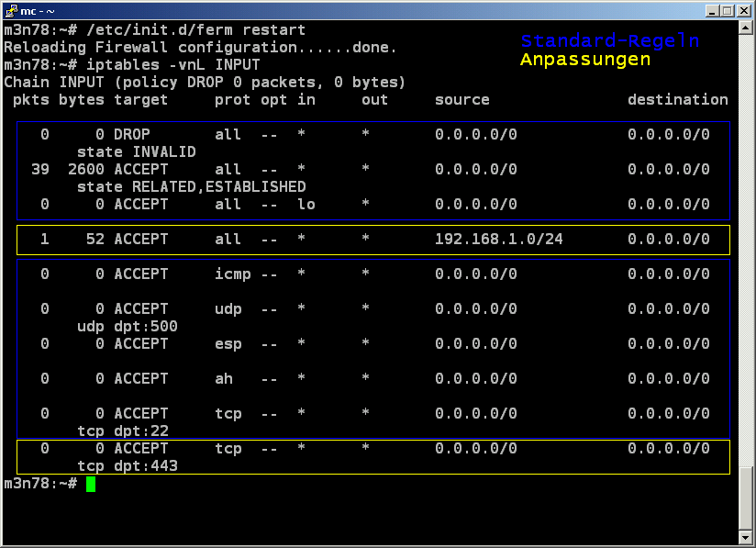Click the 'state RELATED,ESTABLISHED' line
Image resolution: width=756 pixels, height=548 pixels.
pos(191,187)
